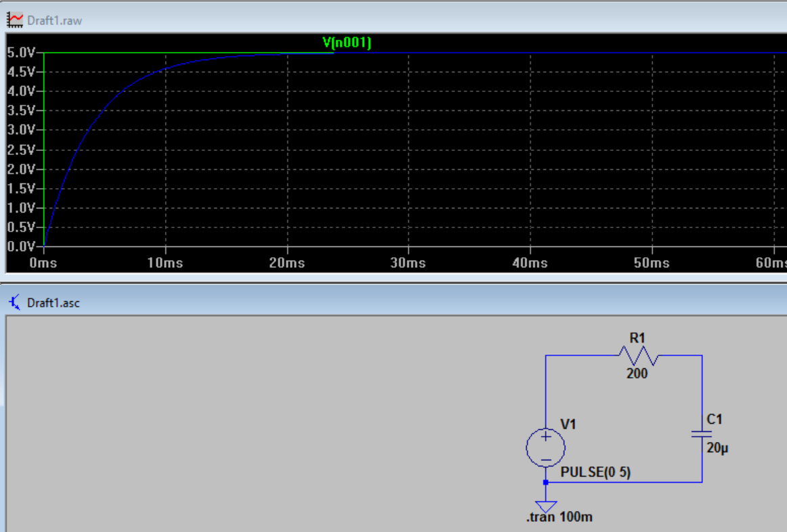Click the 5.0V vertical axis label
This screenshot has height=532, width=787.
point(21,53)
